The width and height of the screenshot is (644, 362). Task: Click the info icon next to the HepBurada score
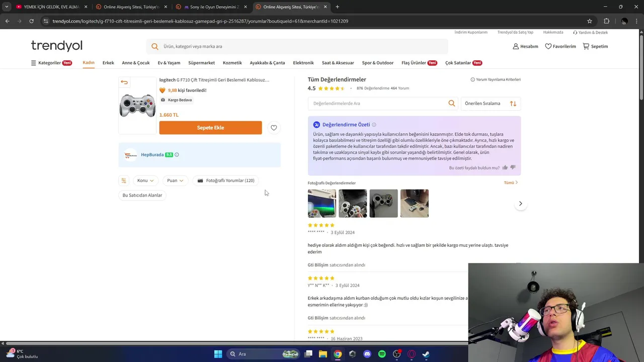(x=177, y=155)
